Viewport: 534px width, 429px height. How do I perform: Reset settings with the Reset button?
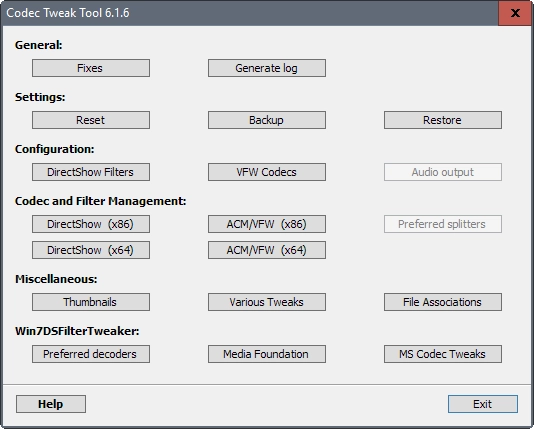point(91,120)
